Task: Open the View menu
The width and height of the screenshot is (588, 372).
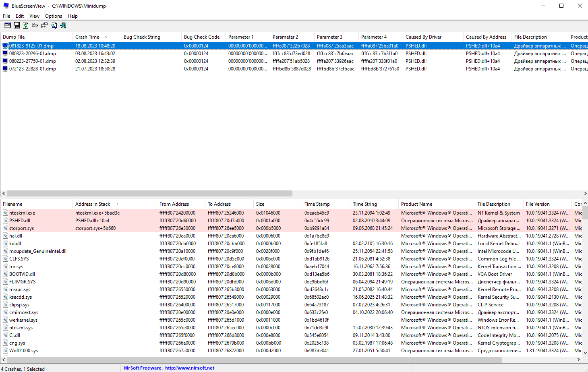Action: click(x=34, y=16)
